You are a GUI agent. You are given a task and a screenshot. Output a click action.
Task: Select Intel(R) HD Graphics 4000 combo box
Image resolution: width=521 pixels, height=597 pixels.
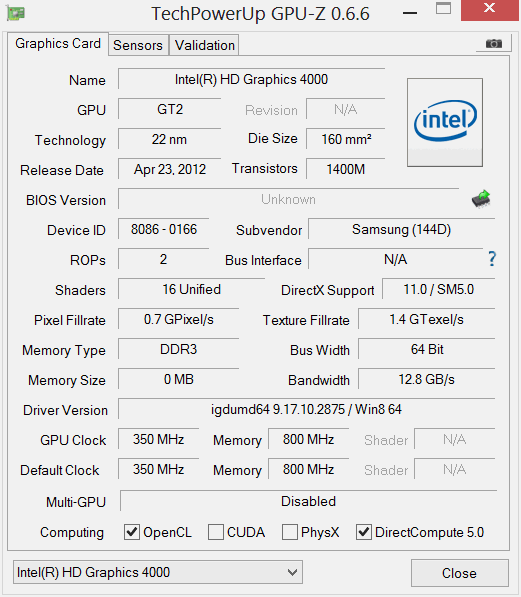(158, 572)
